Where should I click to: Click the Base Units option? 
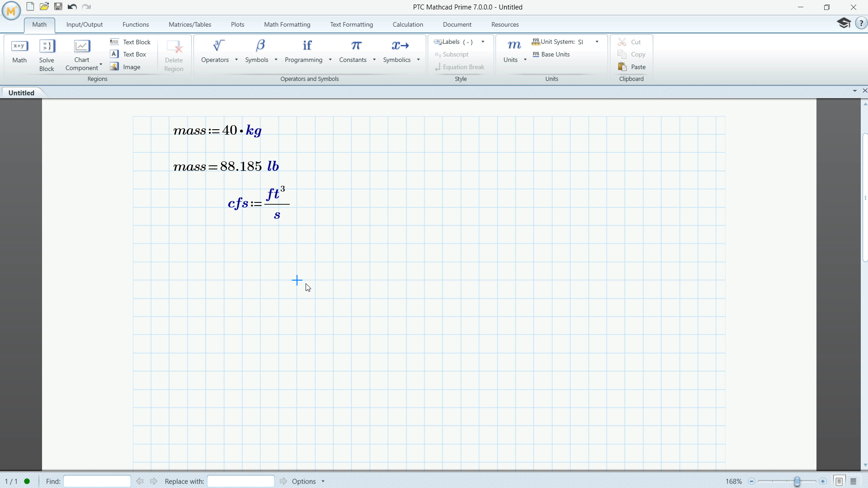tap(551, 54)
